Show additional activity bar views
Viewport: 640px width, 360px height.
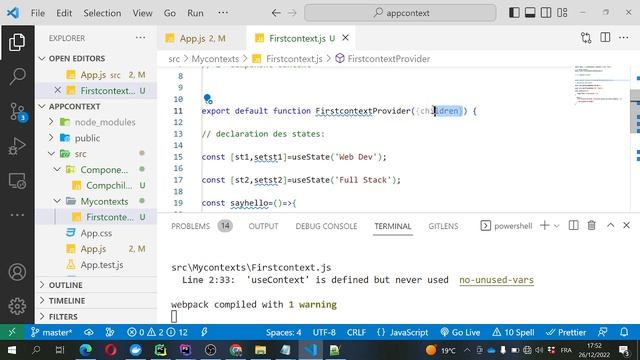[17, 215]
